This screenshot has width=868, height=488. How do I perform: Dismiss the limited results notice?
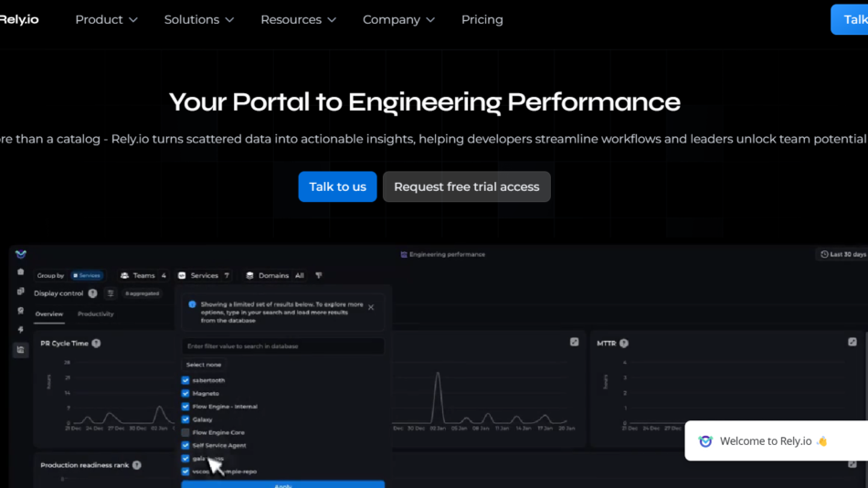pyautogui.click(x=371, y=307)
